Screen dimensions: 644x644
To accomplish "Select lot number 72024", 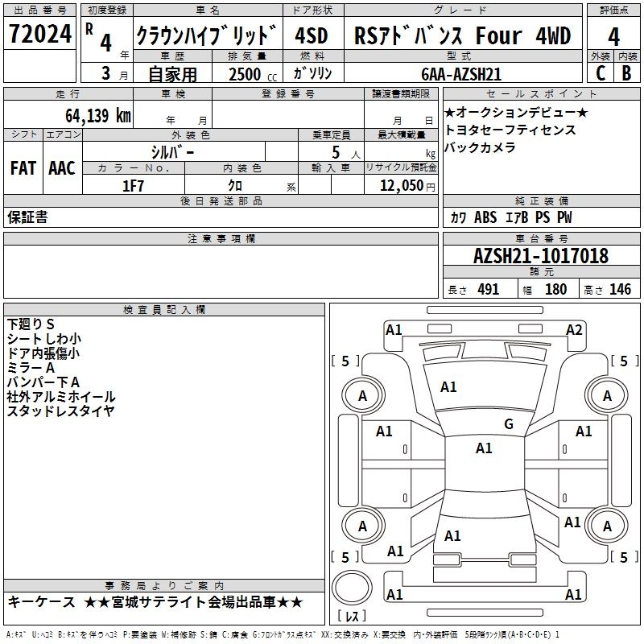I will click(x=40, y=36).
